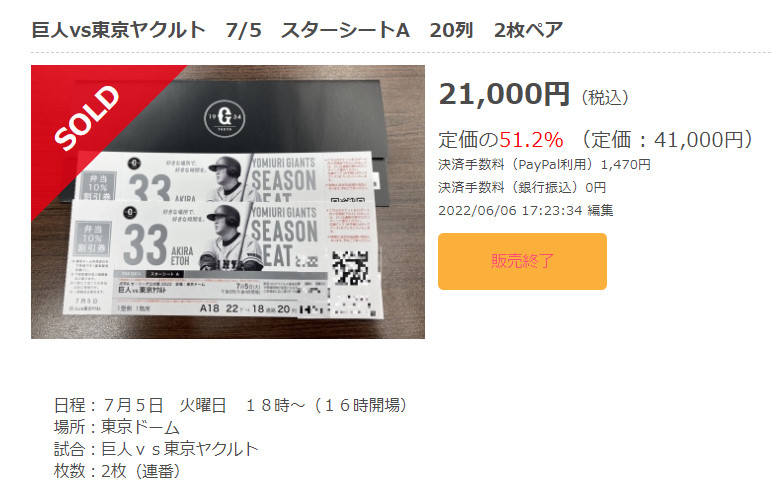The width and height of the screenshot is (771, 488).
Task: Click the 試合：巨人vs東京ヤクルト line
Action: 156,449
